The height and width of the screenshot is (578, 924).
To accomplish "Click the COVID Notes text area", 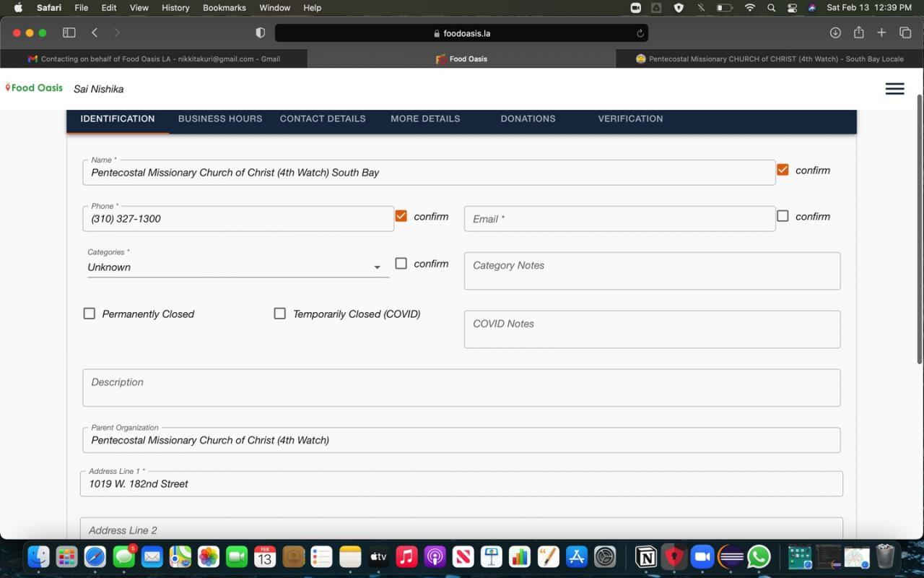I will tap(652, 329).
